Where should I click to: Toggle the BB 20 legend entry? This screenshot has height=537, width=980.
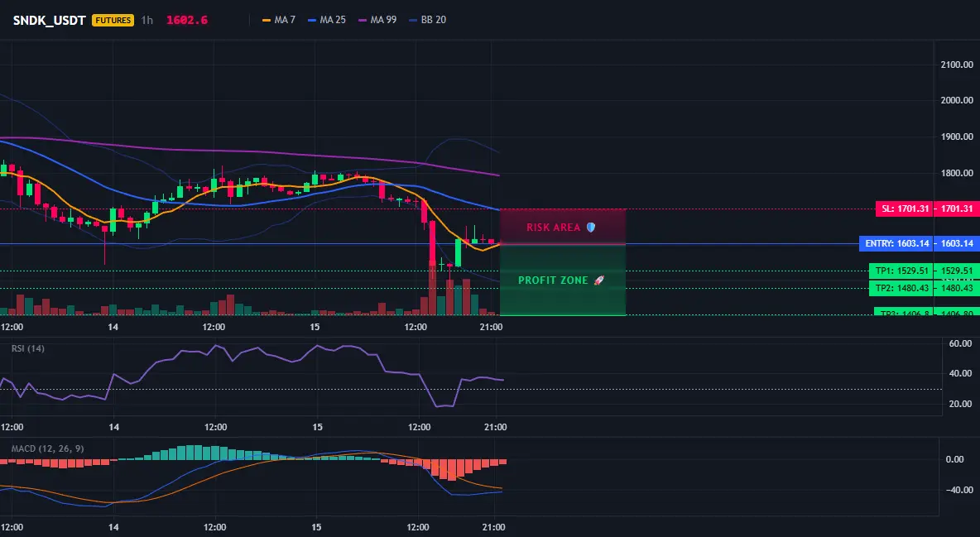[x=427, y=20]
